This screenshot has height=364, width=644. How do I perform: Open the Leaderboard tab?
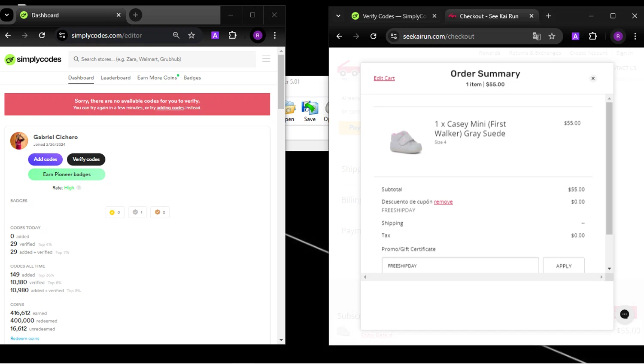tap(115, 78)
